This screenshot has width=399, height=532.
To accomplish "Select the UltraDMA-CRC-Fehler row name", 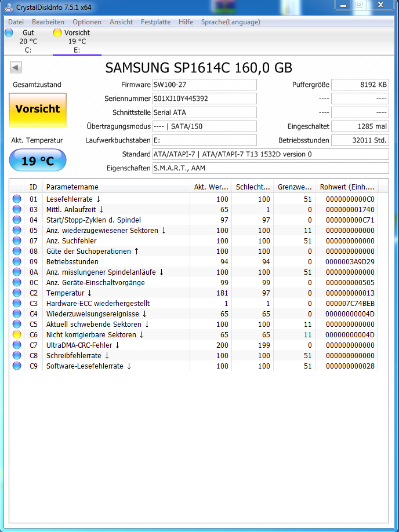I will (x=83, y=345).
